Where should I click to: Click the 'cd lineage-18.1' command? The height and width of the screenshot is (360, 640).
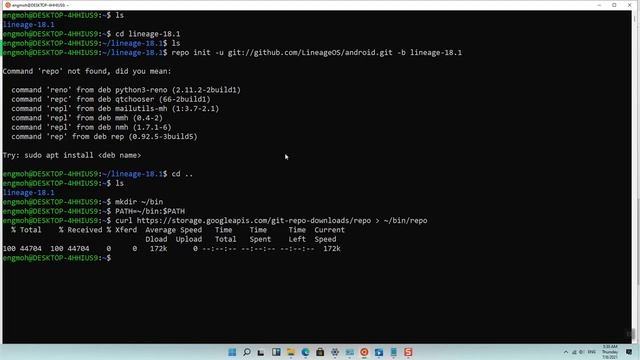point(147,34)
